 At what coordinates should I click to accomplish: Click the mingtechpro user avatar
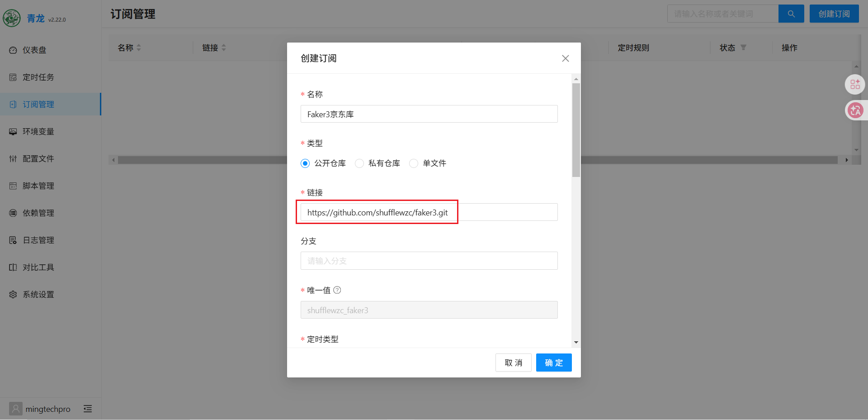point(16,409)
